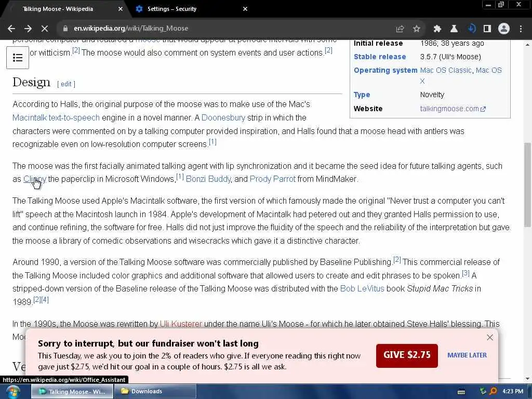Open the Operating system infobox link
This screenshot has width=532, height=399.
tap(385, 70)
